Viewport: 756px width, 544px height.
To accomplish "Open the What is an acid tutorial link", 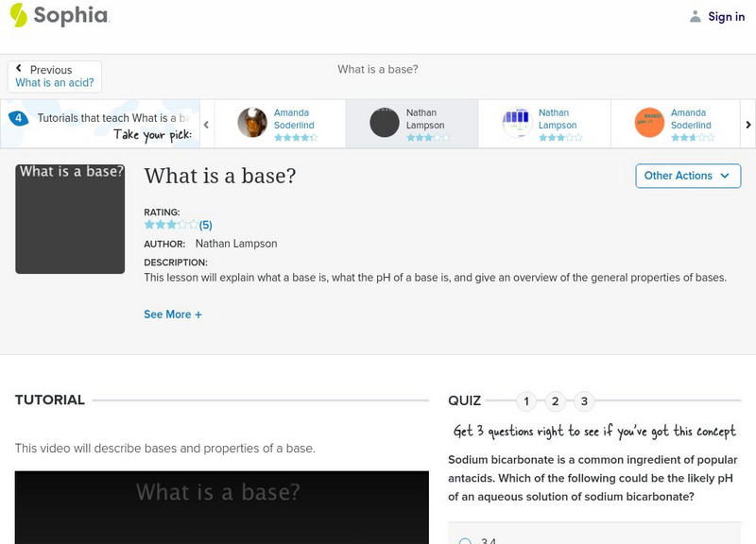I will point(55,82).
